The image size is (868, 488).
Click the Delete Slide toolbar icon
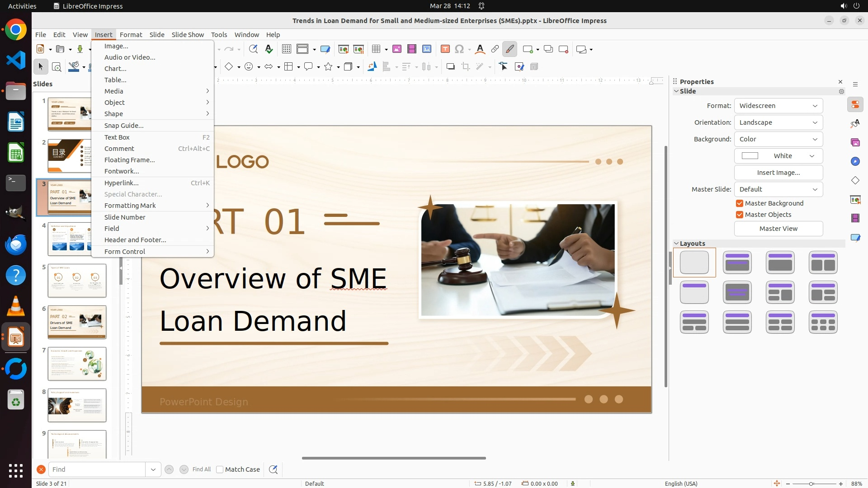click(x=563, y=49)
